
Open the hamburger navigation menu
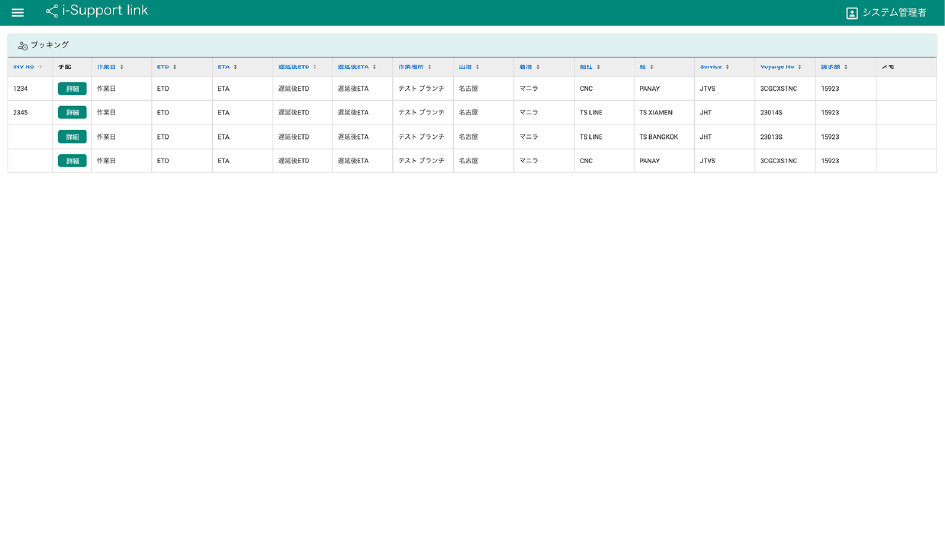17,12
